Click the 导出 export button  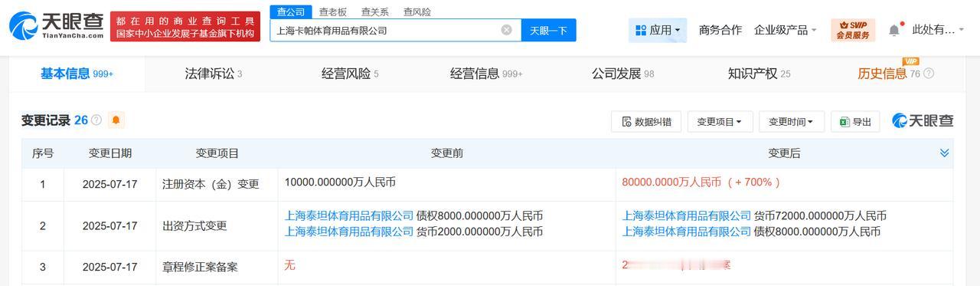855,121
